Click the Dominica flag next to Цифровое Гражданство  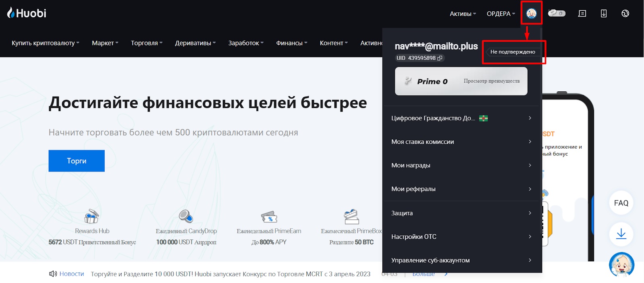pos(483,118)
